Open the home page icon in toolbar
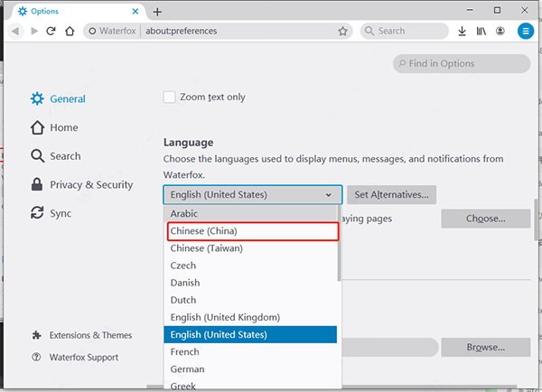The height and width of the screenshot is (392, 542). 70,31
